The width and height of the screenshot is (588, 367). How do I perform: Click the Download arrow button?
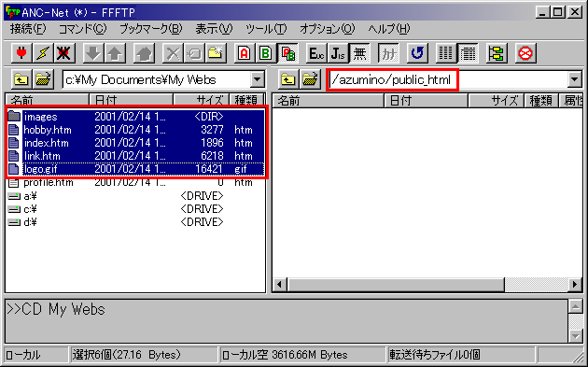[92, 53]
